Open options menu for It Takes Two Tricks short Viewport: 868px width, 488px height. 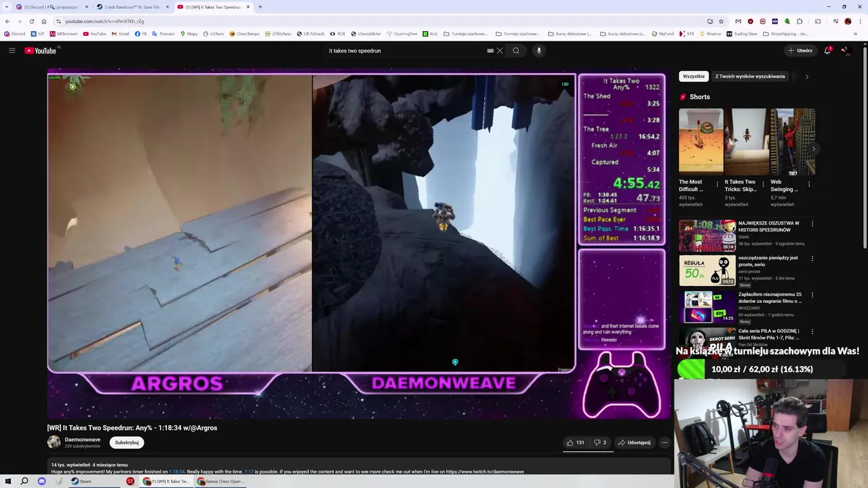[x=763, y=184]
